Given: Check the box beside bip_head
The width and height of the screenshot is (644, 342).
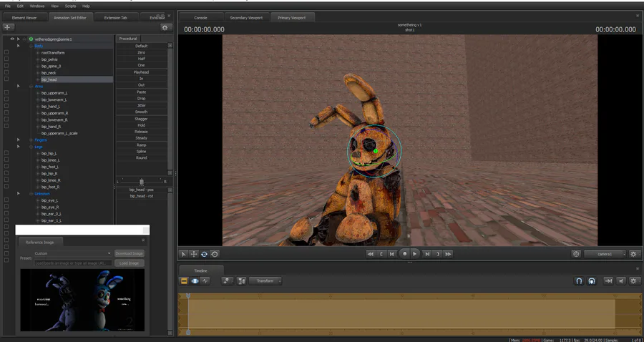Looking at the screenshot, I should tap(6, 79).
